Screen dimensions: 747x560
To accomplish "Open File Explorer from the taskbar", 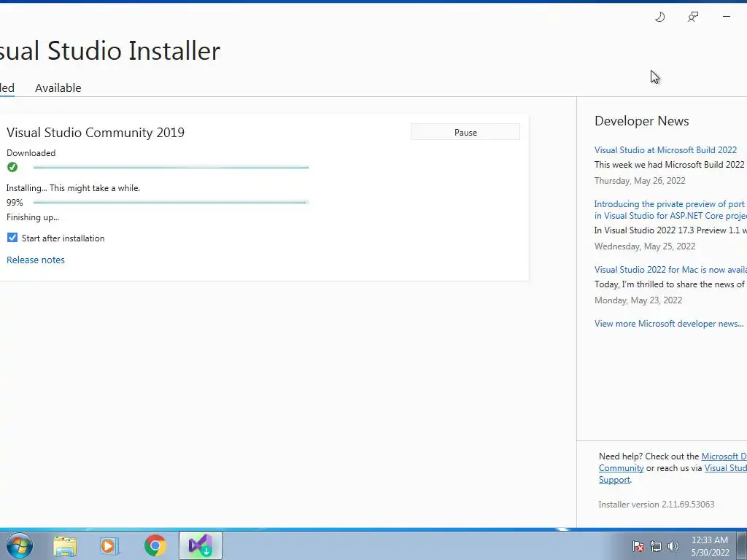I will [65, 546].
